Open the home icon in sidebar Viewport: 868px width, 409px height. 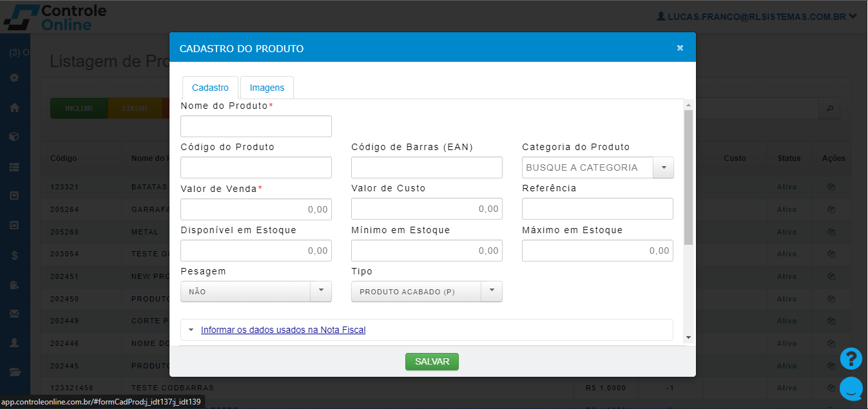(x=14, y=108)
